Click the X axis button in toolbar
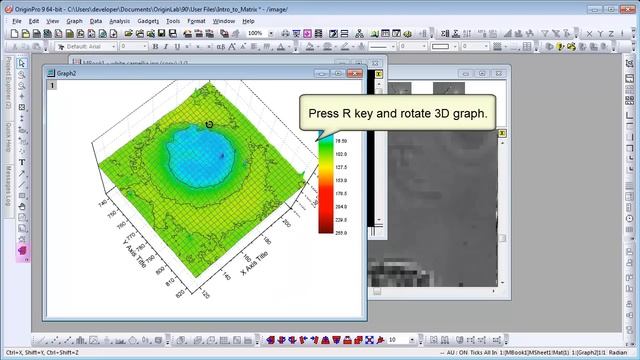 [x=589, y=34]
